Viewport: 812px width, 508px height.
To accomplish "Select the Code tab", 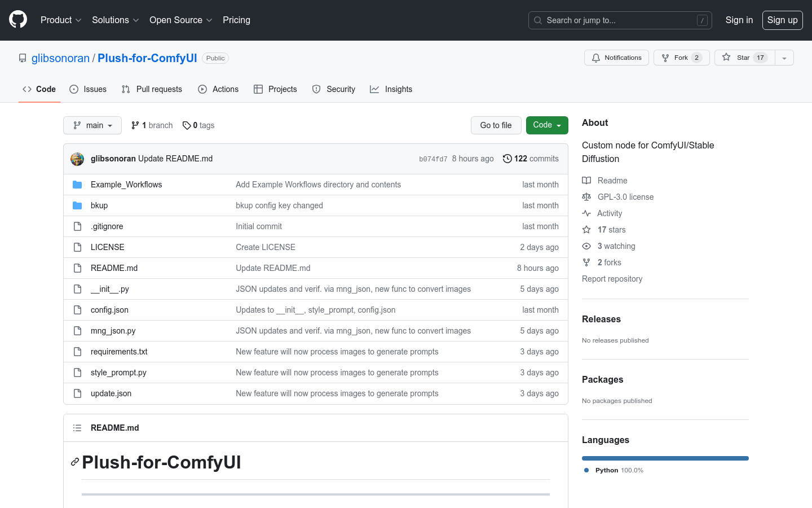I will (x=39, y=89).
